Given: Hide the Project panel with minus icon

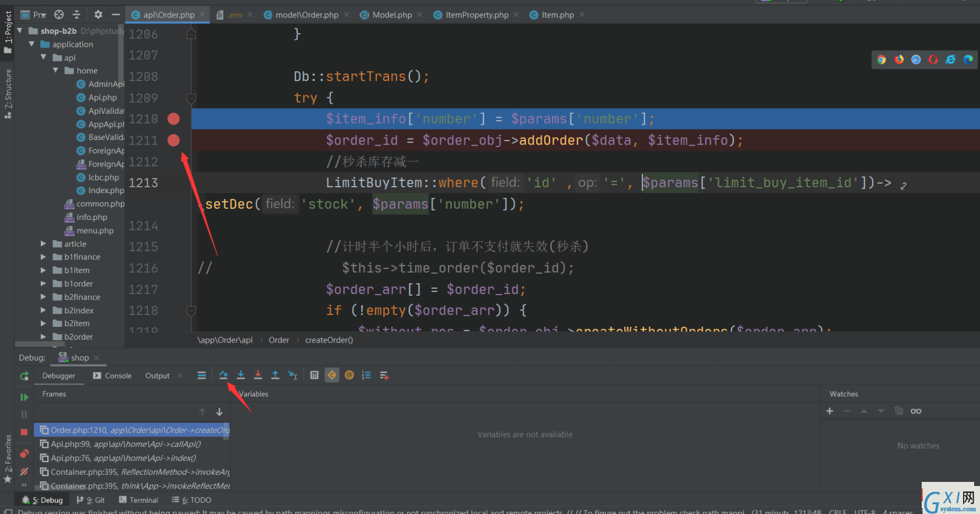Looking at the screenshot, I should 116,14.
